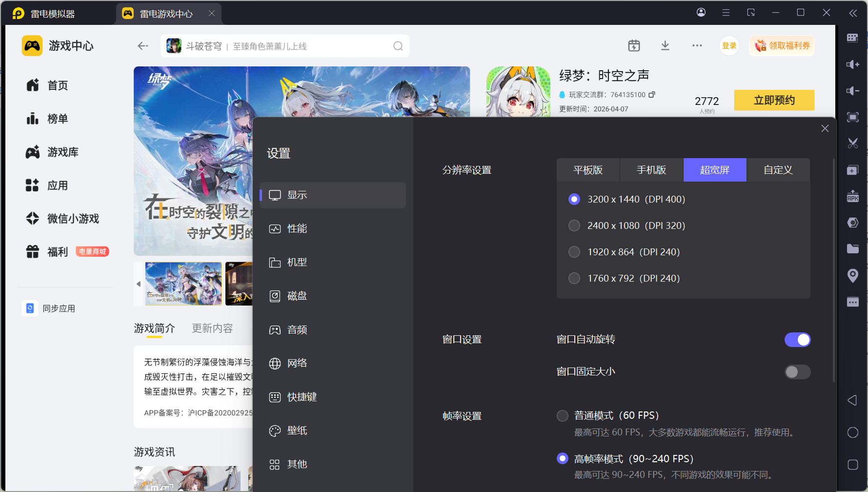This screenshot has height=492, width=868.
Task: Enable the 窗口固定大小 switch
Action: tap(797, 372)
